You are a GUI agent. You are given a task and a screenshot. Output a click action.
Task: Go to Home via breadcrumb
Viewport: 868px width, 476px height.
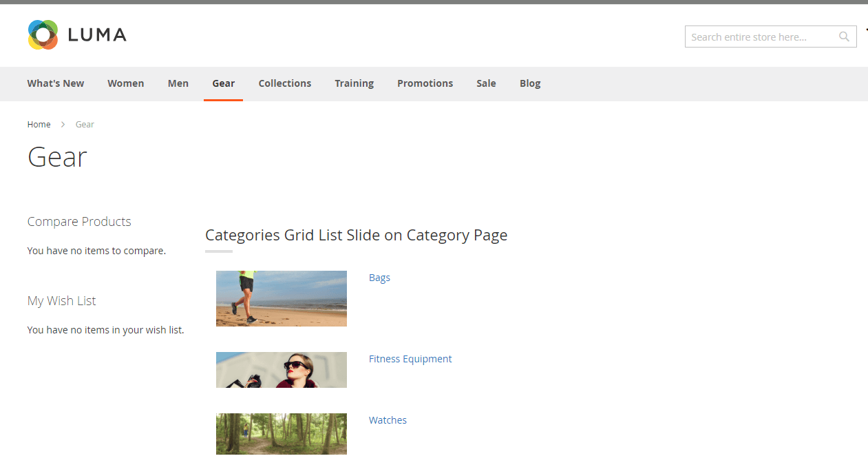coord(39,125)
